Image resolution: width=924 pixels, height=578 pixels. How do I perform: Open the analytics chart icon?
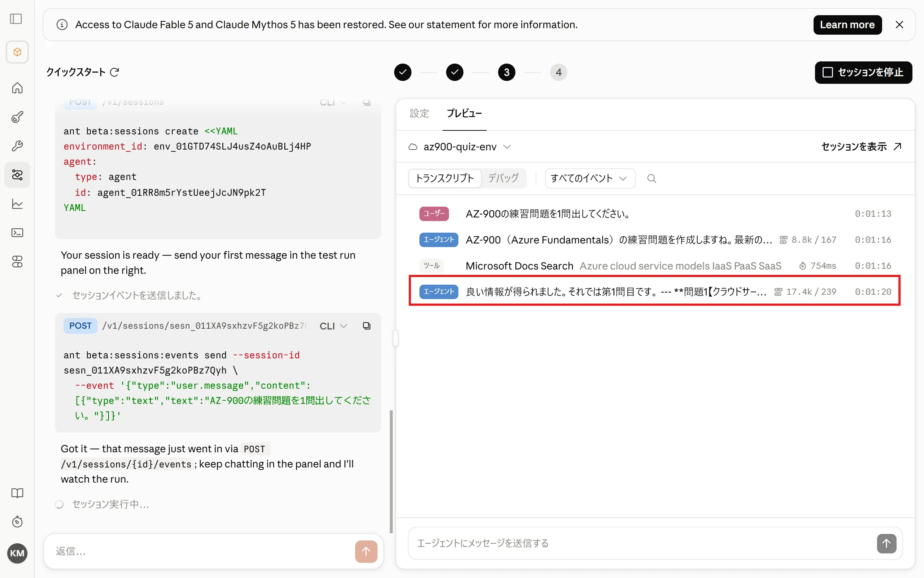17,204
